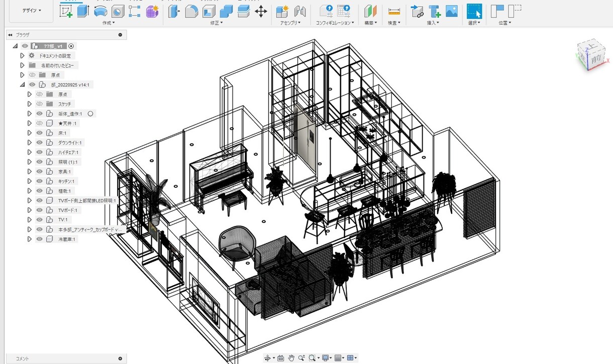
Task: Select the Press Pull tool
Action: point(174,11)
